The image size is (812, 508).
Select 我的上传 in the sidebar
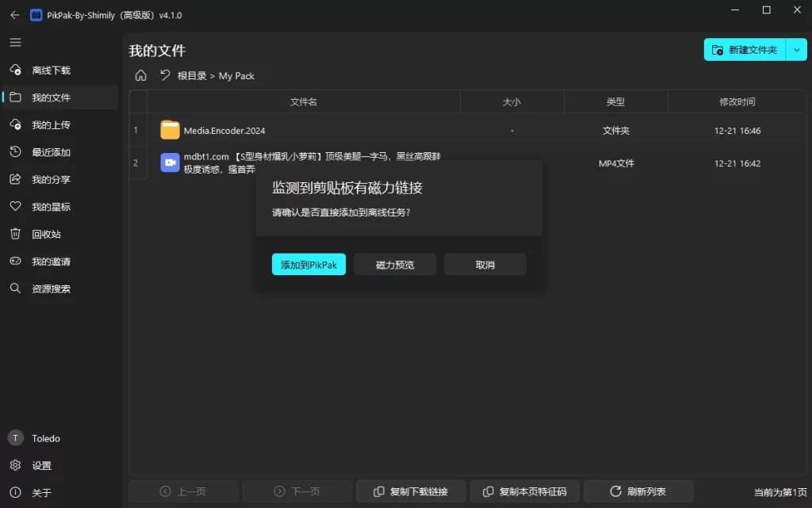pos(51,125)
